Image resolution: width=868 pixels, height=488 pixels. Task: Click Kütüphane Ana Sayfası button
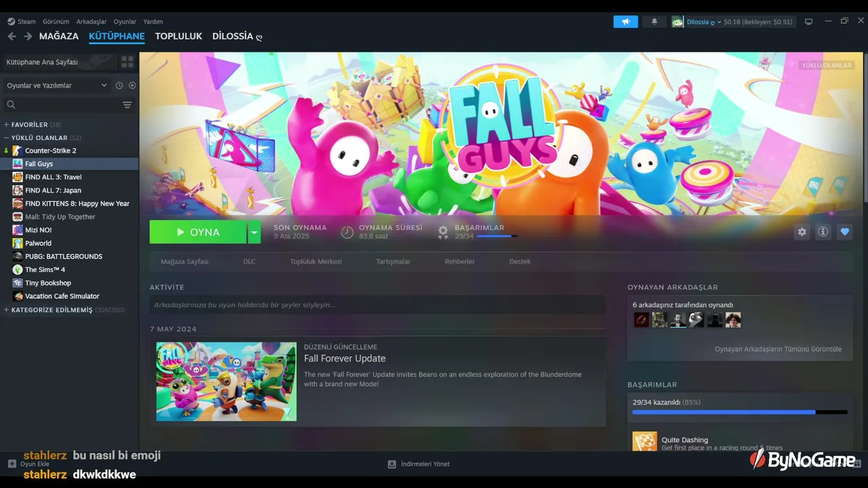(59, 62)
